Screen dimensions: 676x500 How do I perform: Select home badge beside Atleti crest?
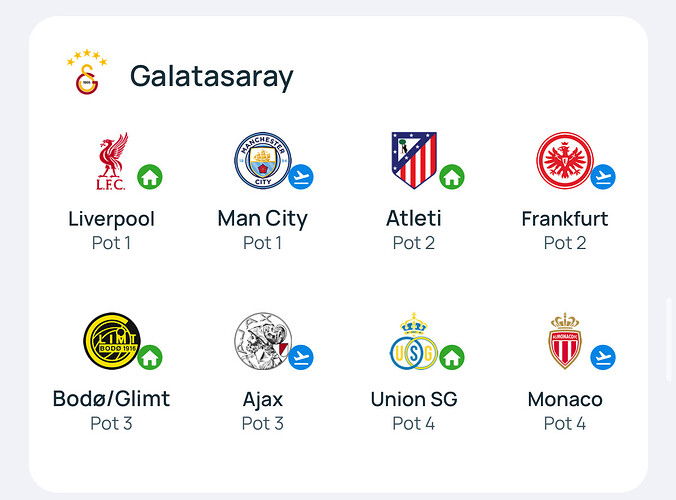[x=452, y=177]
